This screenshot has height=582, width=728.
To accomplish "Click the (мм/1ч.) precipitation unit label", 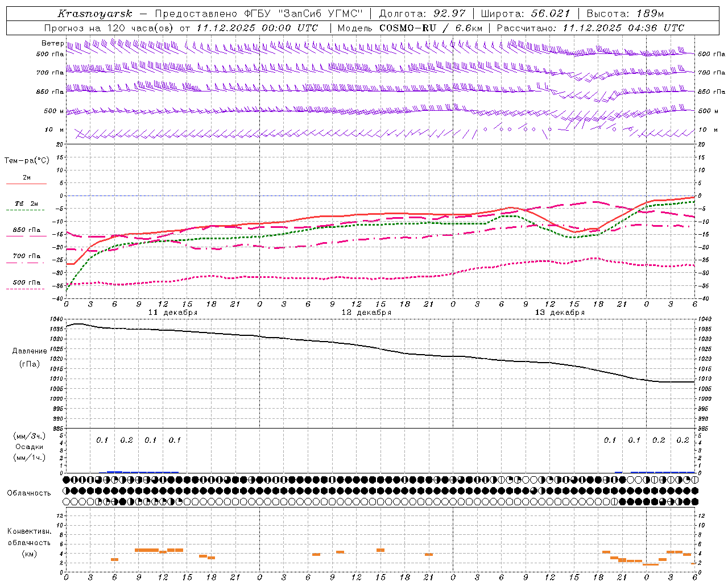I will pos(30,458).
